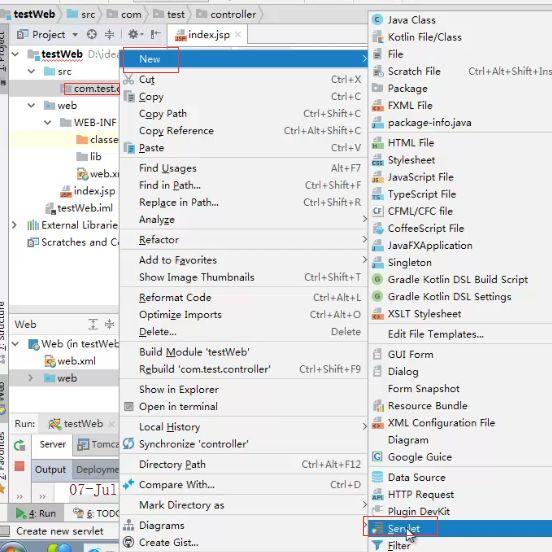Click the TypeScript File icon
This screenshot has height=552, width=552.
[378, 194]
